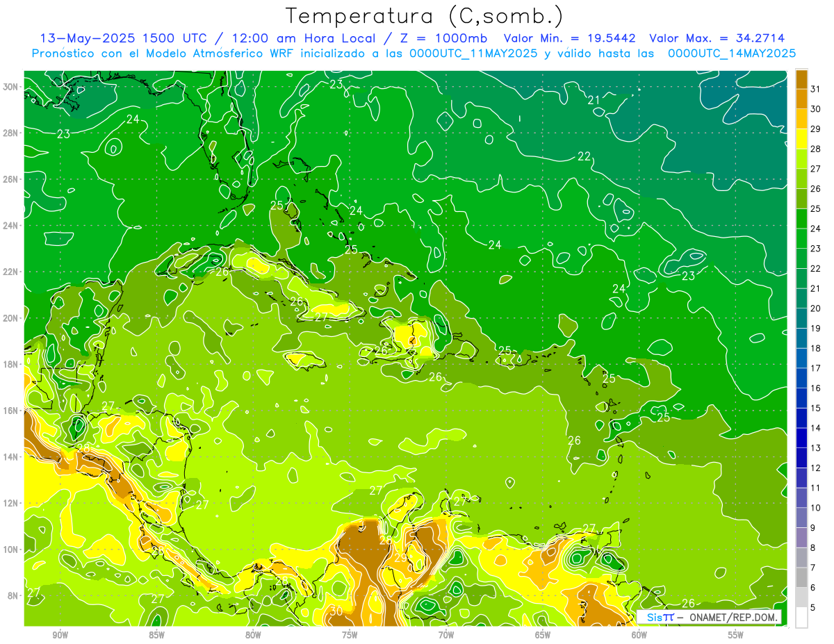Click the 12N latitude axis label

[11, 503]
